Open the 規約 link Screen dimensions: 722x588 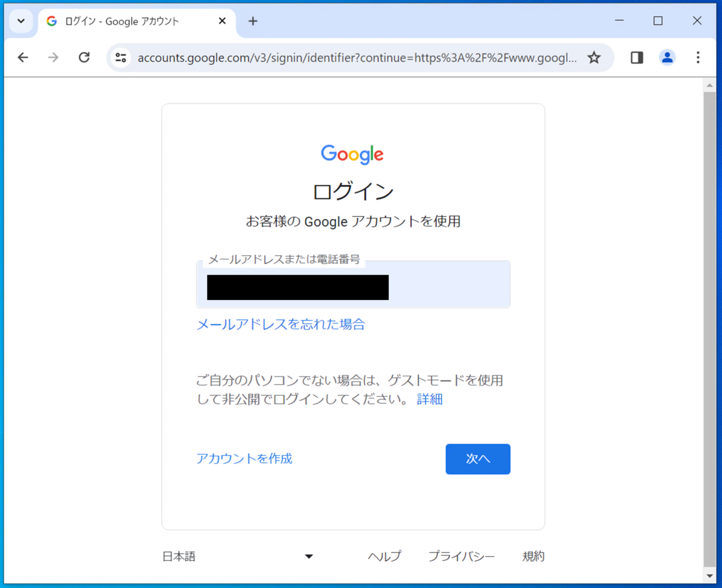534,557
